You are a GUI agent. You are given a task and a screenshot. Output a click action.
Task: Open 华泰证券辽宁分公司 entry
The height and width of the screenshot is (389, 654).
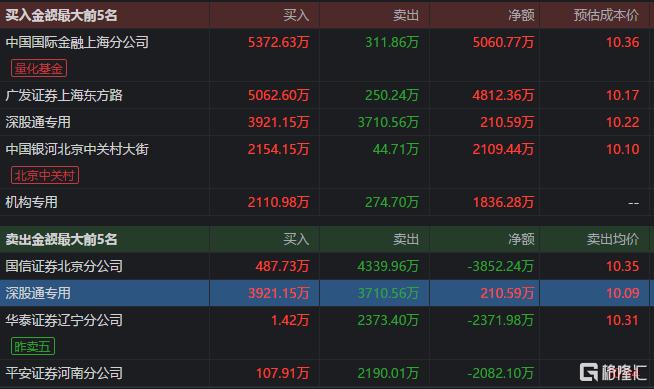[x=64, y=320]
